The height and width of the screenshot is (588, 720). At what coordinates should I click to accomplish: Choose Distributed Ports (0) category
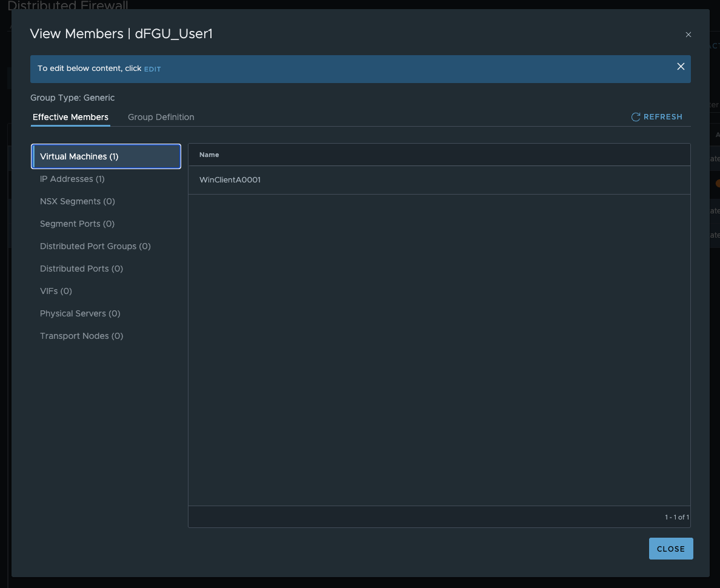click(81, 269)
